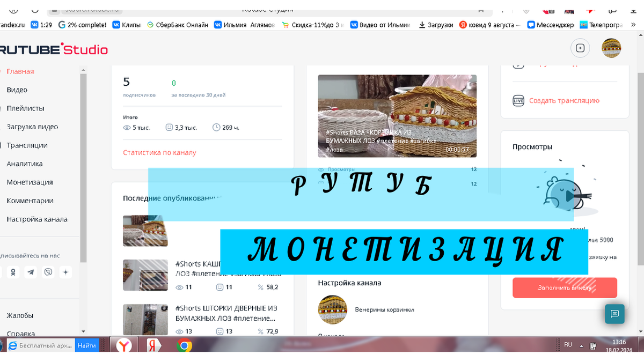
Task: Open the Telegram social icon in sidebar
Action: (x=31, y=272)
